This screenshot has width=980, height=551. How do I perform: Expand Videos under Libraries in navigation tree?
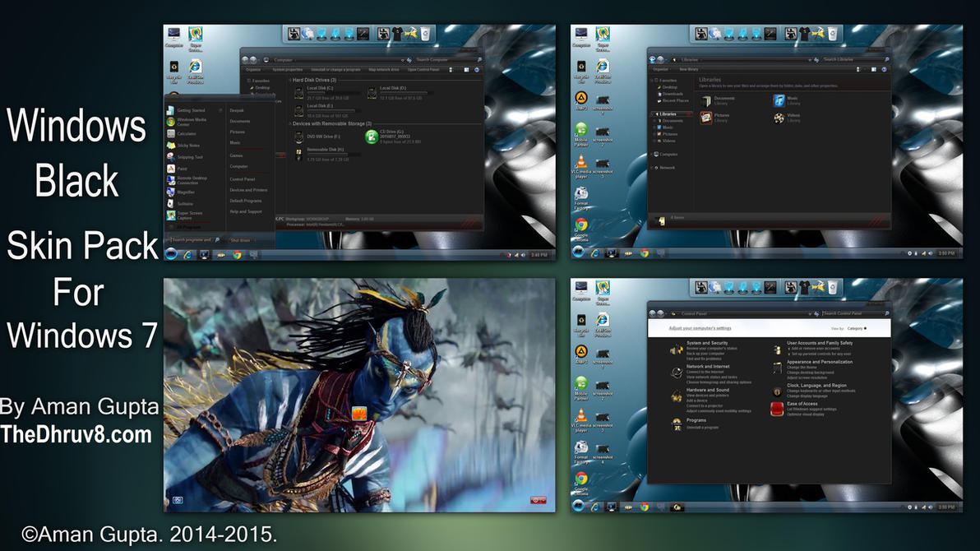(654, 141)
